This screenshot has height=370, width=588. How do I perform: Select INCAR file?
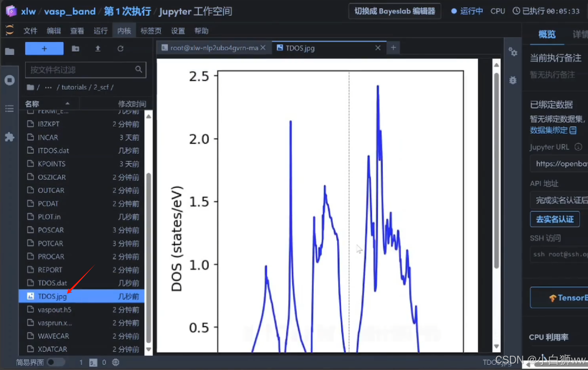click(x=82, y=137)
